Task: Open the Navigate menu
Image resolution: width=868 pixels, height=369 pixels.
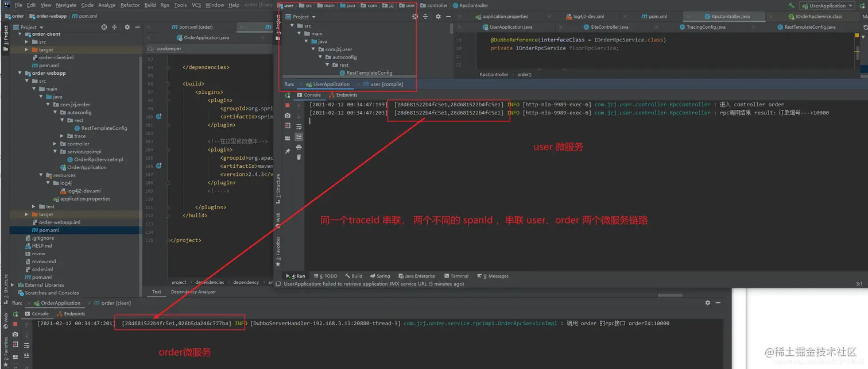Action: (x=66, y=5)
